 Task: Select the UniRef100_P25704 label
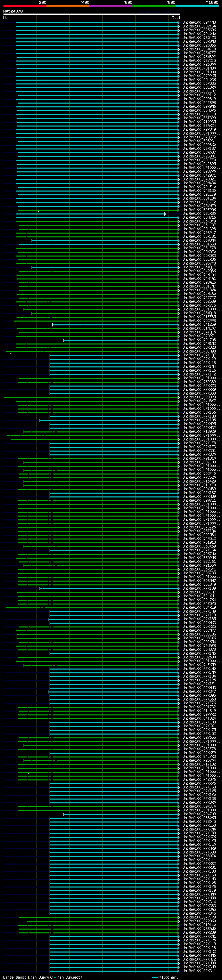pos(199,760)
